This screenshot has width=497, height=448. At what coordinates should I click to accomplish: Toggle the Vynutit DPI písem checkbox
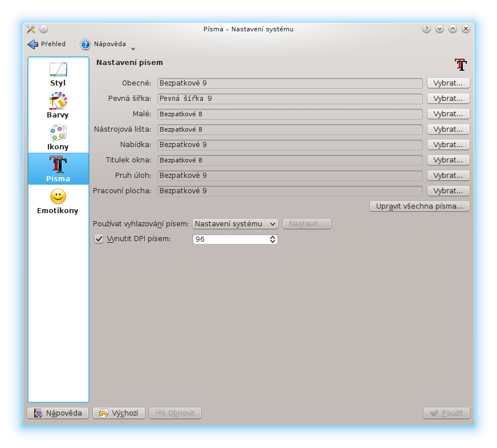click(x=99, y=239)
